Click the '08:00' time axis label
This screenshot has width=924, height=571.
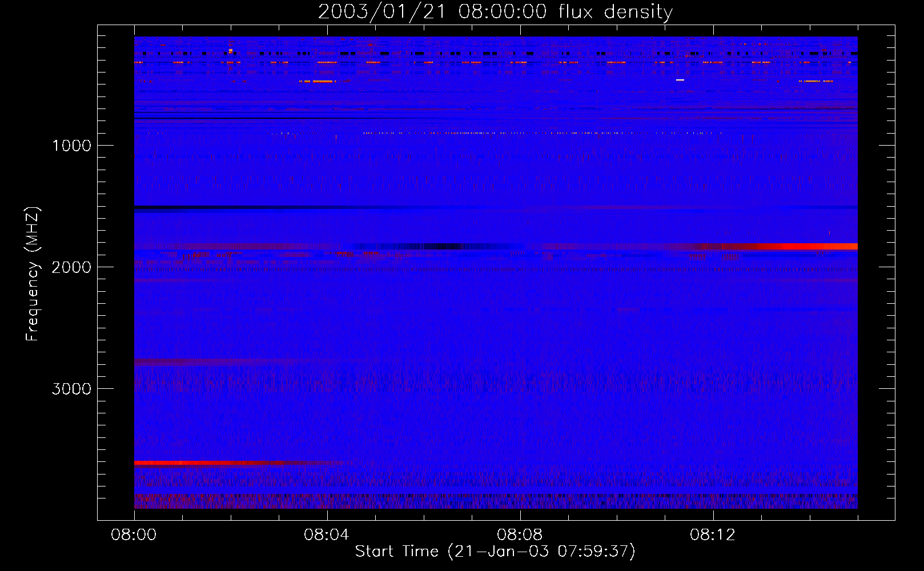click(134, 535)
